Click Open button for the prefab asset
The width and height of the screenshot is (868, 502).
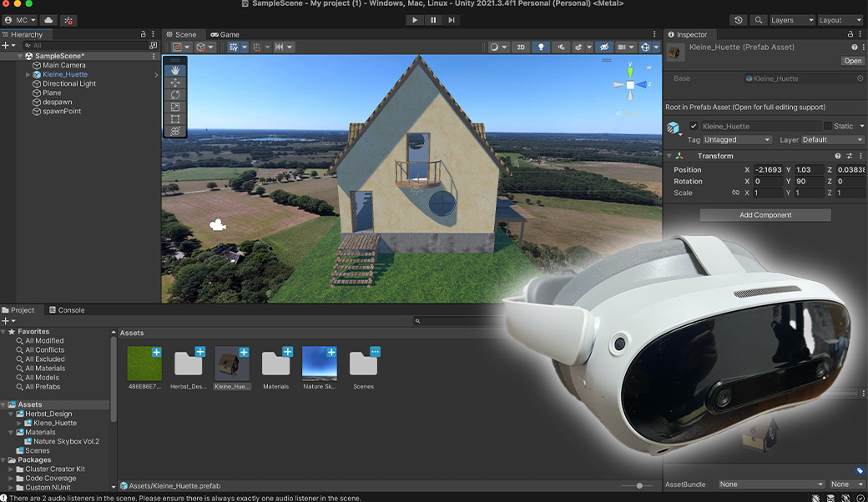point(852,61)
